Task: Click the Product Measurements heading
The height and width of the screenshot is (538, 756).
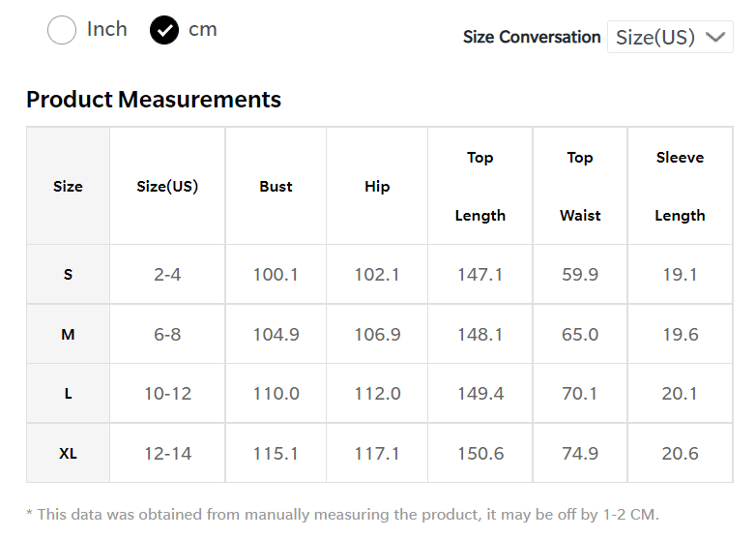Action: 154,100
